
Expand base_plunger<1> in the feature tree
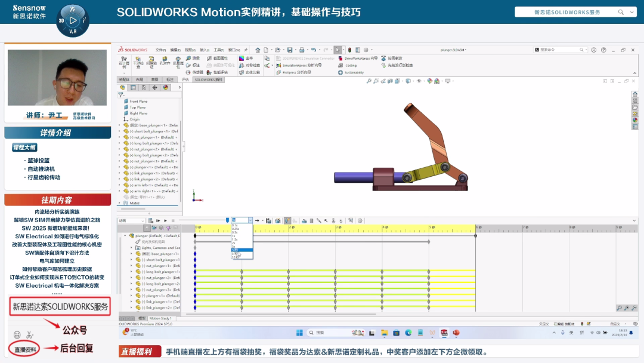(119, 125)
